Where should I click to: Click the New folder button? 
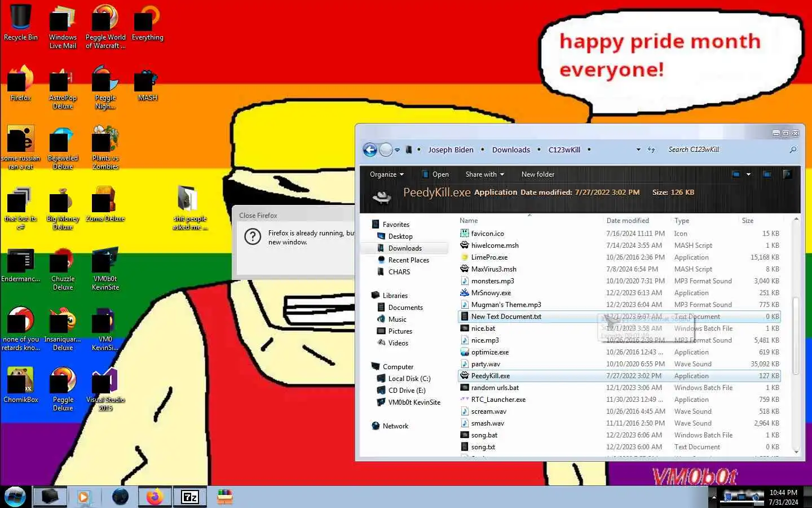537,174
